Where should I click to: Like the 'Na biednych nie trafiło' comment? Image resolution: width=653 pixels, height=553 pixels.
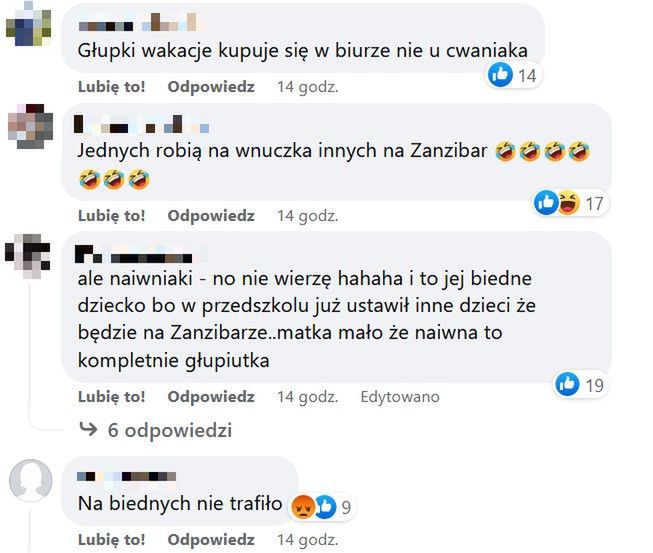(x=112, y=540)
